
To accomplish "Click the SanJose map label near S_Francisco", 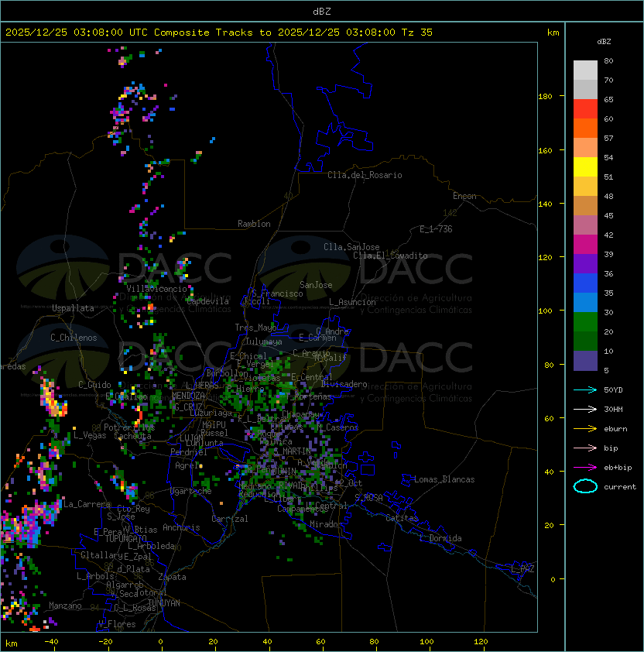I will click(x=316, y=285).
